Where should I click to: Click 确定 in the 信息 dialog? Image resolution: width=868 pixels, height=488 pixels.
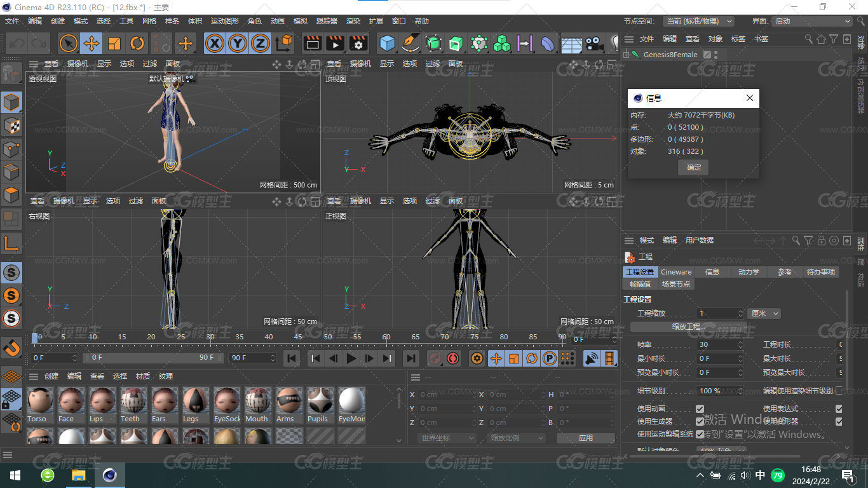click(x=694, y=167)
